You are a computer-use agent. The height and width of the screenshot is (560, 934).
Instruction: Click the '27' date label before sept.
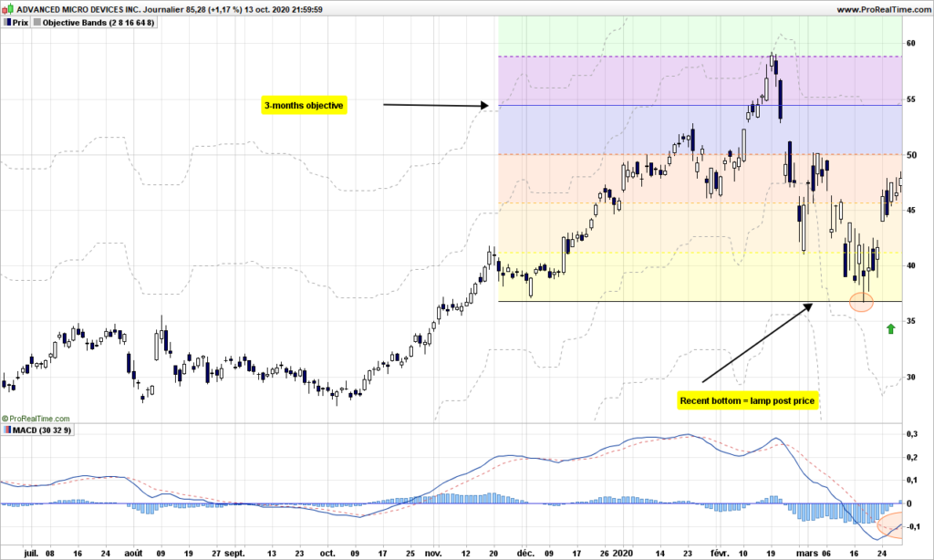point(215,553)
